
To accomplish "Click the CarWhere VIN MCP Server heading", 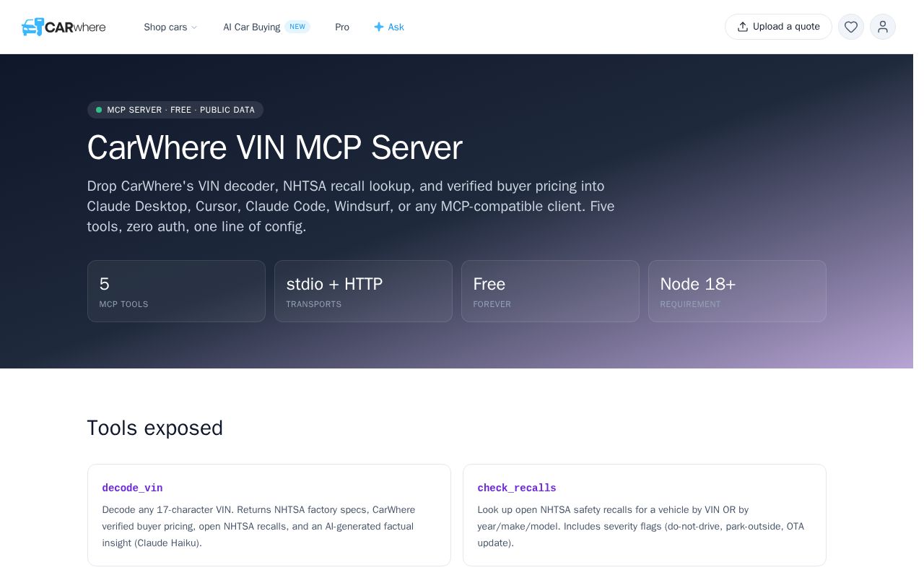I will (x=274, y=147).
